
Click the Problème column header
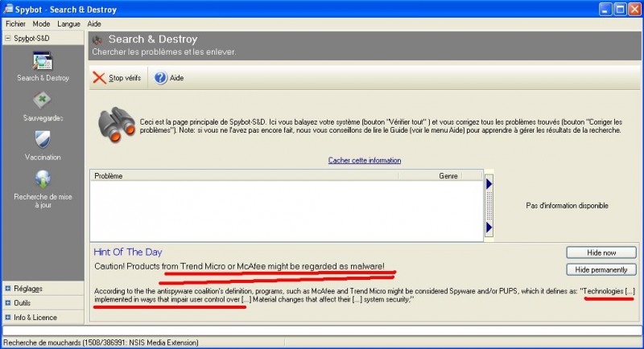[x=244, y=175]
